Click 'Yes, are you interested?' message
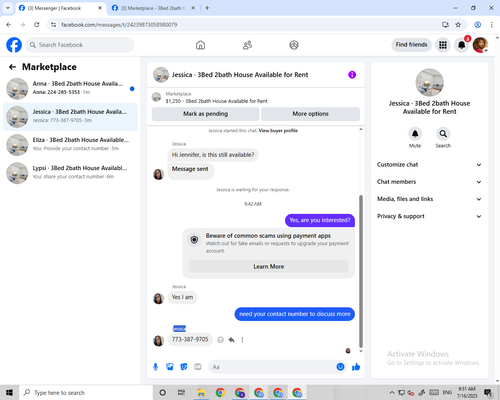The width and height of the screenshot is (500, 400). 320,220
